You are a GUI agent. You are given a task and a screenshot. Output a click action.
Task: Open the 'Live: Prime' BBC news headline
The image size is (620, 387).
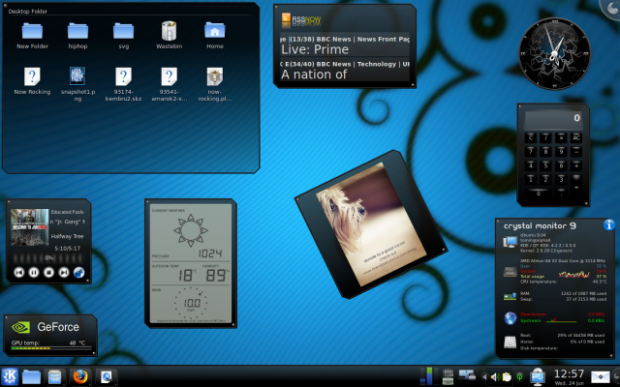point(315,49)
